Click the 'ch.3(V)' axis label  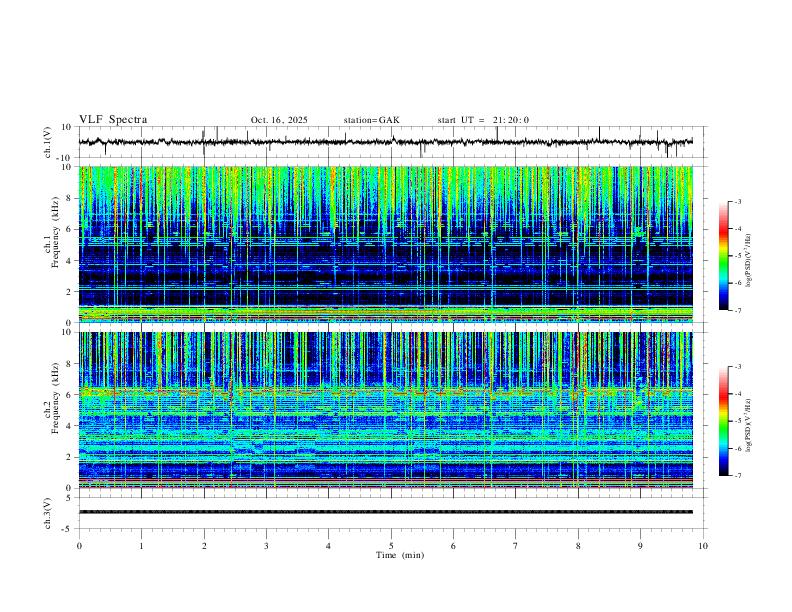(x=48, y=513)
